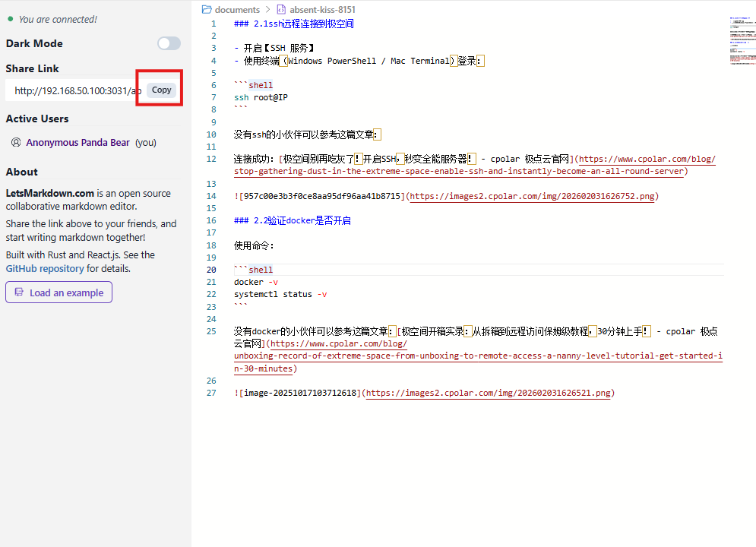Click the Copy share link button
The width and height of the screenshot is (756, 547).
(161, 90)
